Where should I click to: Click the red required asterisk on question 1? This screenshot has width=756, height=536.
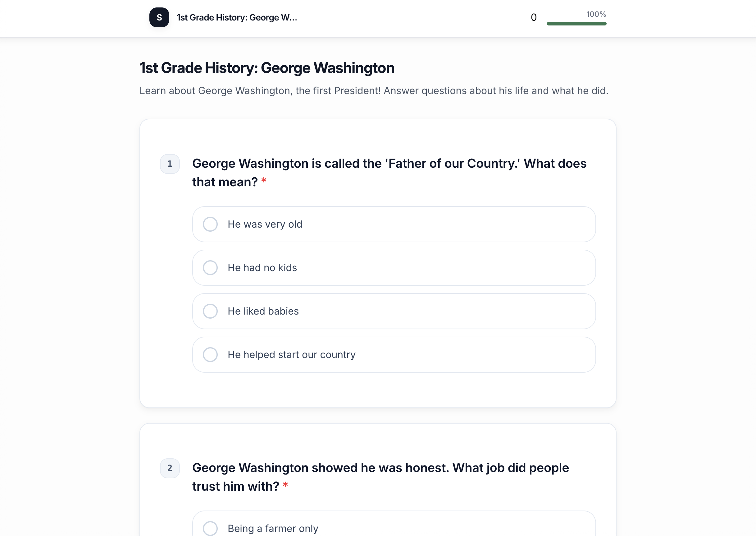click(264, 181)
